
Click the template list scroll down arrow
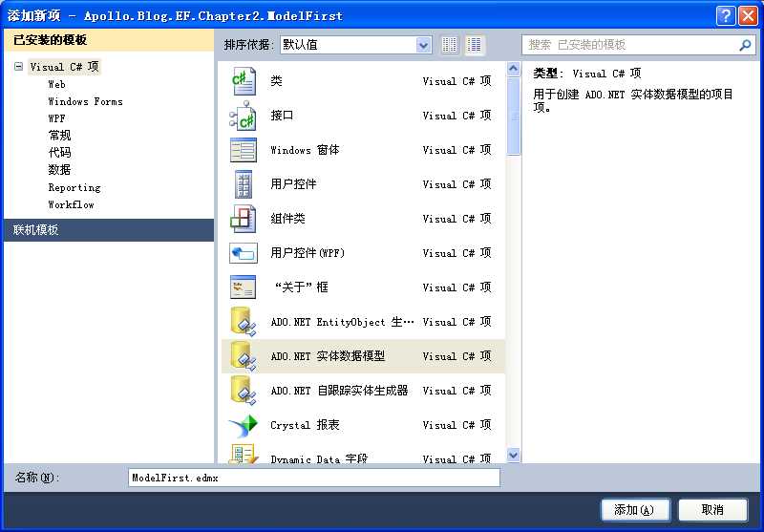(513, 455)
